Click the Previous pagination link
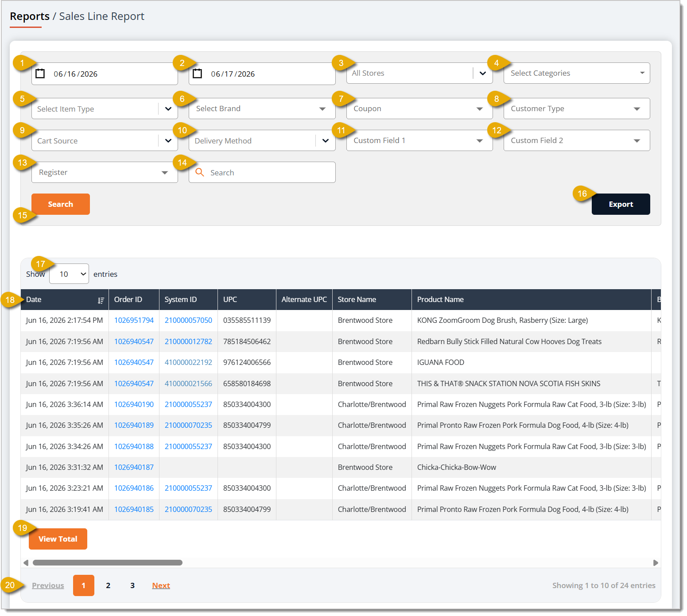Viewport: 687px width, 616px height. [48, 585]
